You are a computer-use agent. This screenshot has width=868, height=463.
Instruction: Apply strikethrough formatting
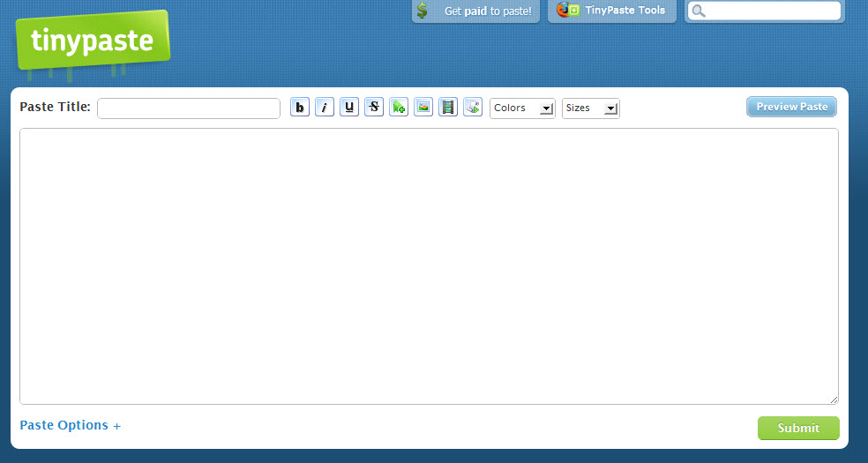374,108
